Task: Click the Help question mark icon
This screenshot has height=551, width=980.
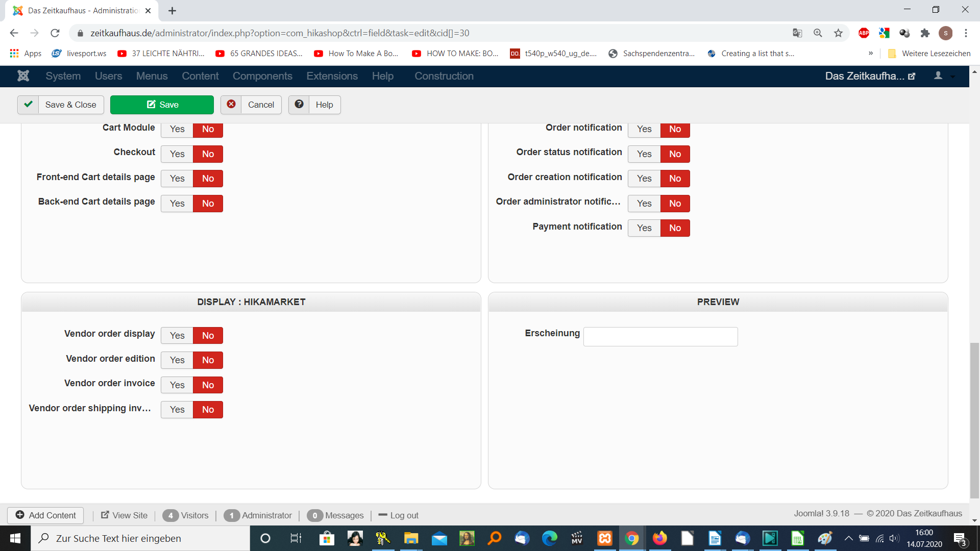Action: click(299, 104)
